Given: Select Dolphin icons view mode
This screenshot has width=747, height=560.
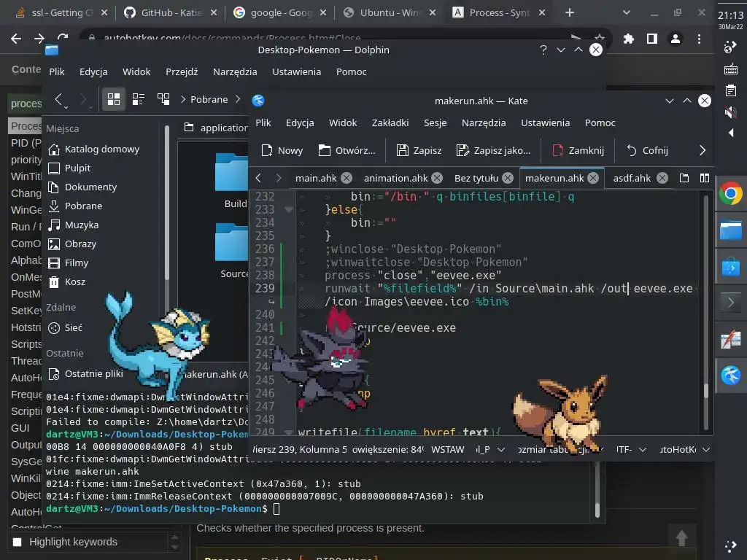Looking at the screenshot, I should coord(113,99).
